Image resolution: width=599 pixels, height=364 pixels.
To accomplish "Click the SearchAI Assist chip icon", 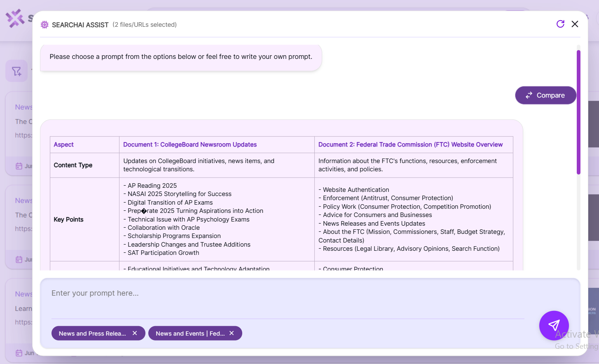I will click(x=44, y=25).
